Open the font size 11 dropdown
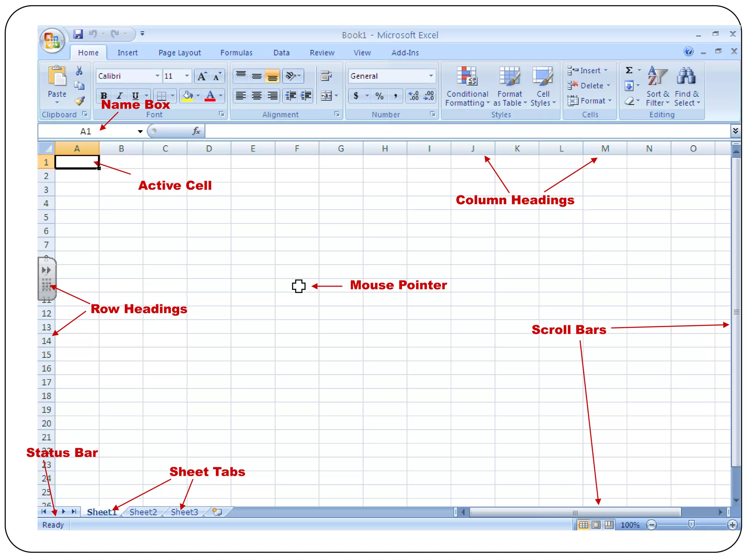This screenshot has width=747, height=560. (x=187, y=76)
